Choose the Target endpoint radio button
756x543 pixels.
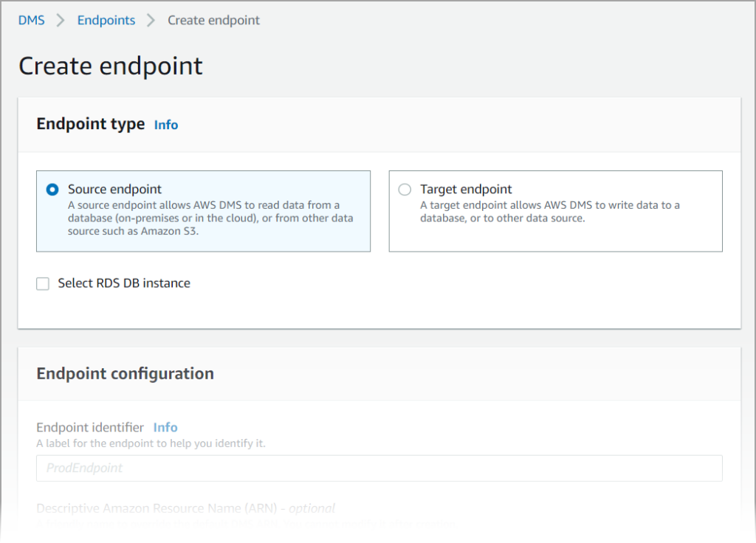click(405, 190)
